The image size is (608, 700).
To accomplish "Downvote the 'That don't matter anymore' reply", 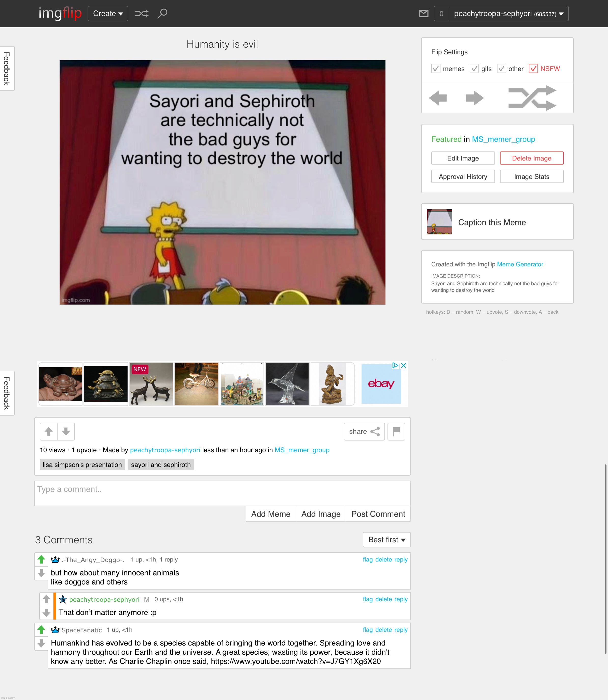I will (x=47, y=613).
